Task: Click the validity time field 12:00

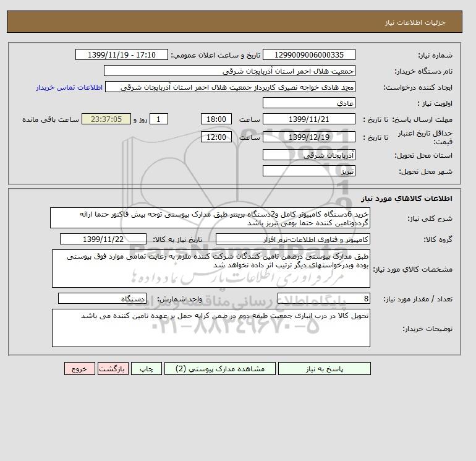Action: click(x=216, y=137)
